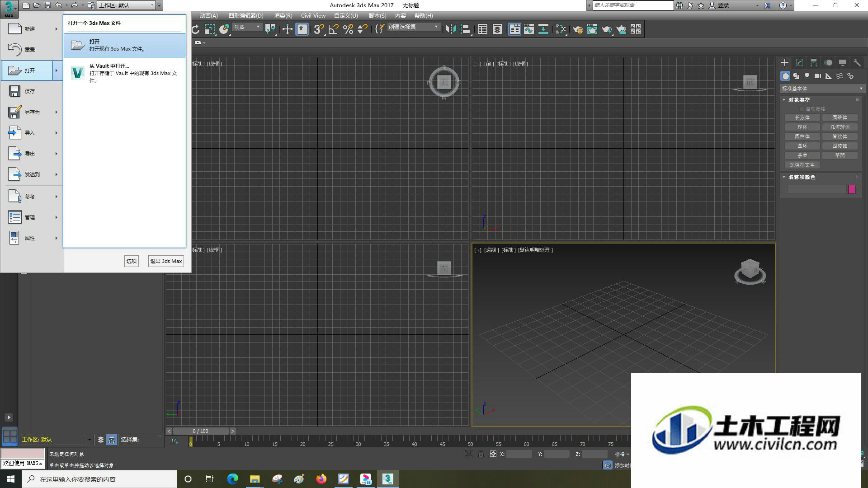The image size is (868, 488).
Task: Choose 打开 existing 3ds Max file option
Action: click(x=124, y=45)
